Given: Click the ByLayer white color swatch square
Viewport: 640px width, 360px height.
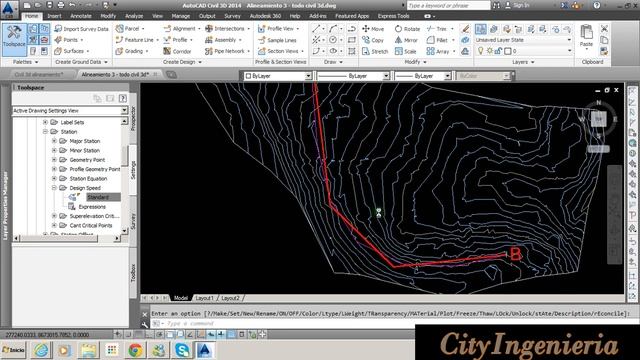Looking at the screenshot, I should click(x=248, y=76).
